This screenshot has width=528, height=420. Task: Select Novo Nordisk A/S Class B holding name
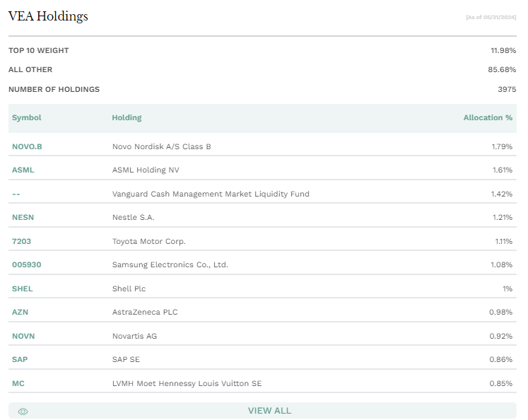(162, 146)
